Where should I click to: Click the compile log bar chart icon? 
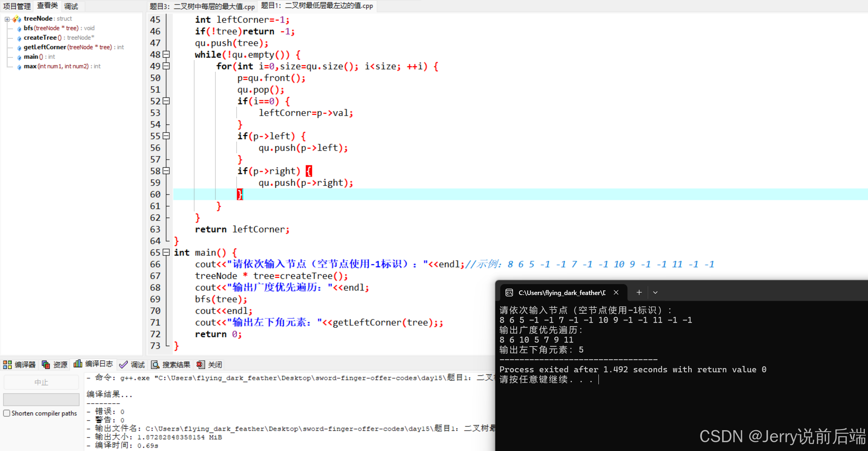pyautogui.click(x=78, y=364)
